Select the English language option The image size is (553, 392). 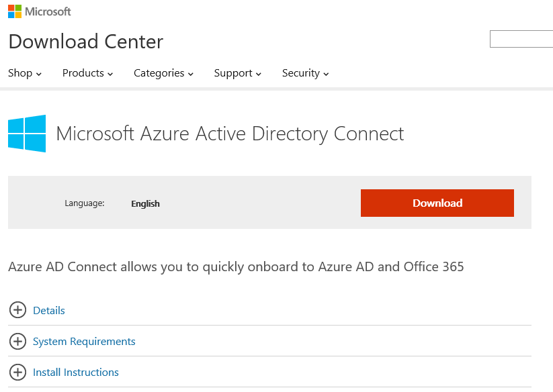coord(145,203)
